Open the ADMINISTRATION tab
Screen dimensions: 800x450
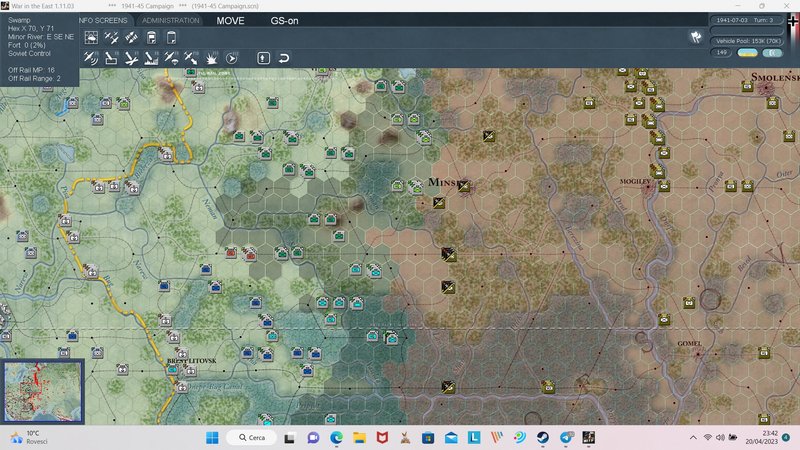coord(170,20)
